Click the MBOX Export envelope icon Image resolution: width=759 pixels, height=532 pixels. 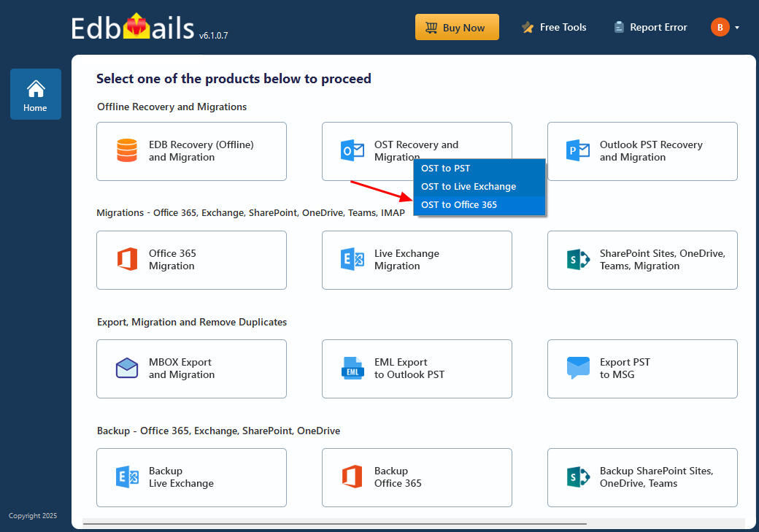[x=127, y=368]
